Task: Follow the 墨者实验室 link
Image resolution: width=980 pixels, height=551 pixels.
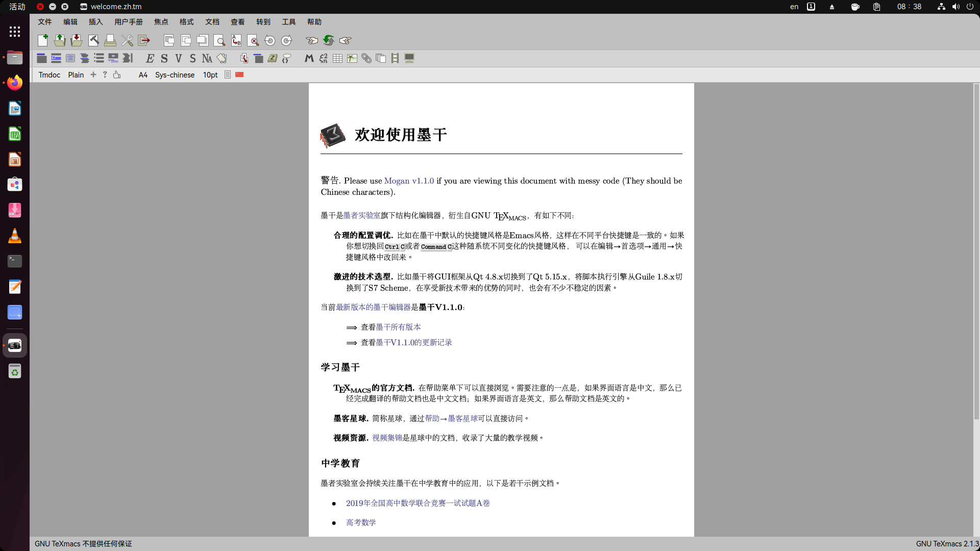Action: pos(362,215)
